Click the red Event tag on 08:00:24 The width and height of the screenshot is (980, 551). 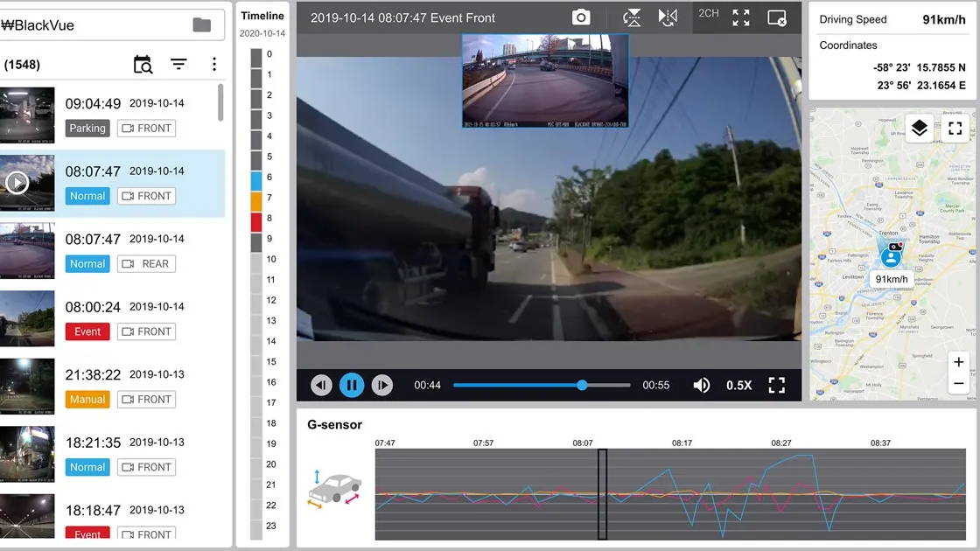coord(87,331)
